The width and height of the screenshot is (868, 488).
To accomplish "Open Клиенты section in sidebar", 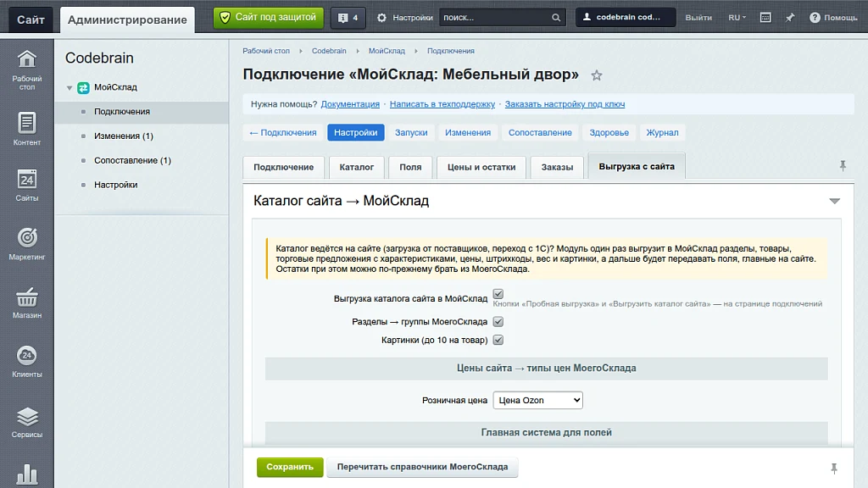I will click(x=26, y=361).
